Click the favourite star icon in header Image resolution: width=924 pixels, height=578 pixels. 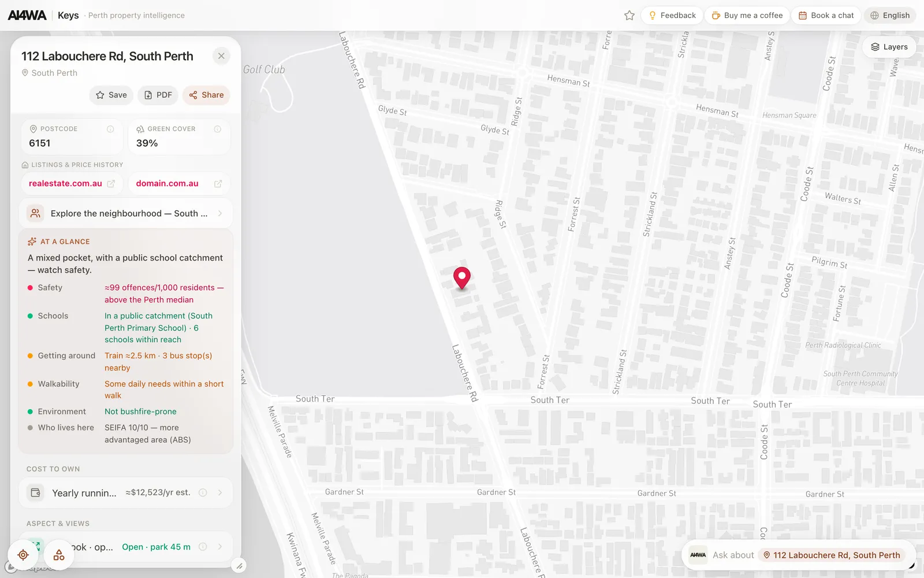pyautogui.click(x=629, y=16)
